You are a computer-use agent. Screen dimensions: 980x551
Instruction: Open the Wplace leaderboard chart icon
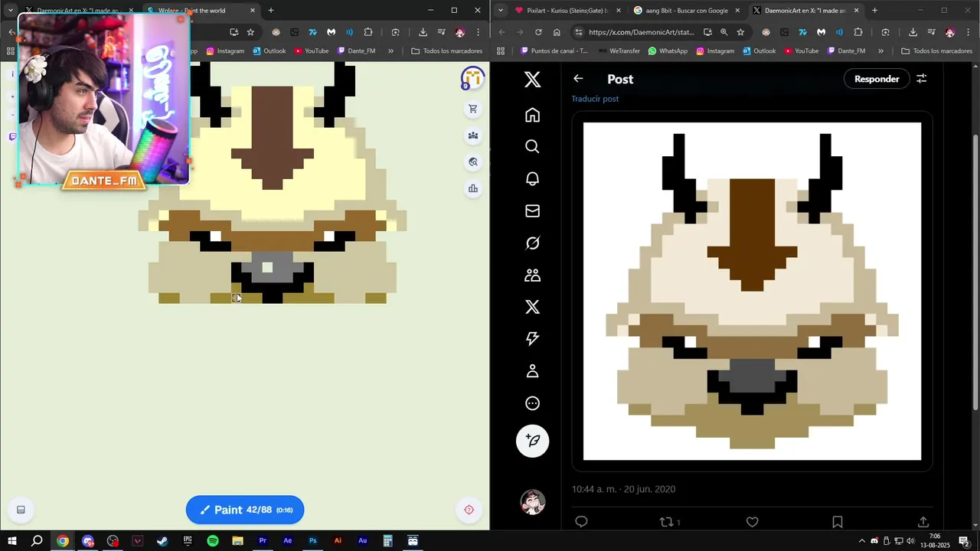coord(473,188)
